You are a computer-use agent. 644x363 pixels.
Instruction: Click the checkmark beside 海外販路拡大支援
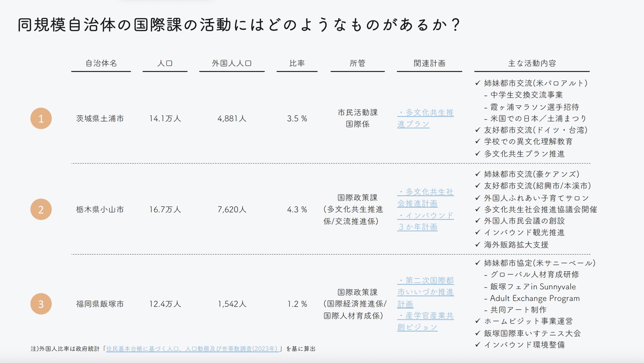[x=478, y=244]
